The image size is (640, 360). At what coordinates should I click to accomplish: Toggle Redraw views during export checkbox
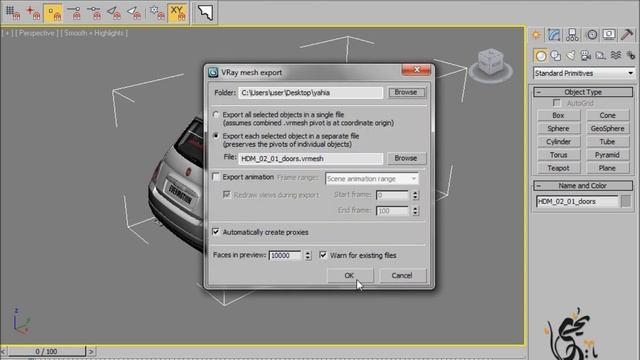(x=227, y=195)
